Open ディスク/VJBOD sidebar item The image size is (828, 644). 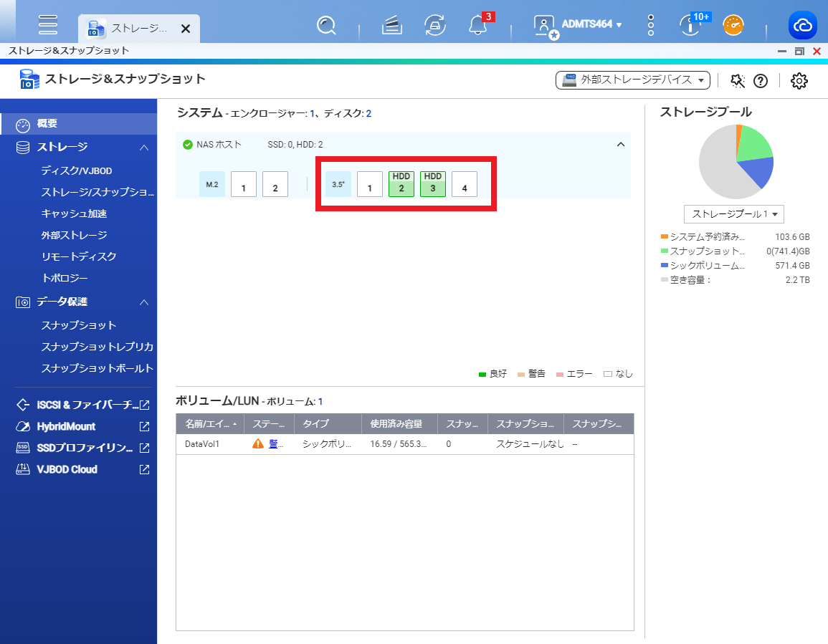point(77,171)
